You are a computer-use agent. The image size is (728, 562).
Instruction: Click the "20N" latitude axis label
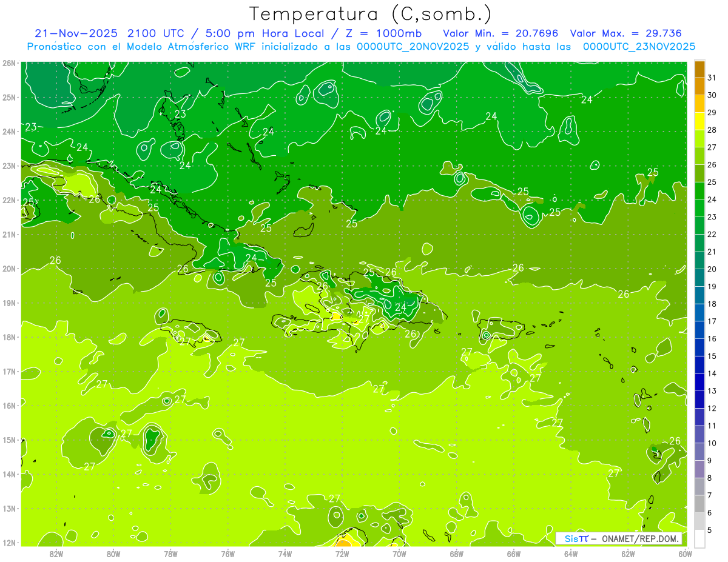click(x=8, y=269)
